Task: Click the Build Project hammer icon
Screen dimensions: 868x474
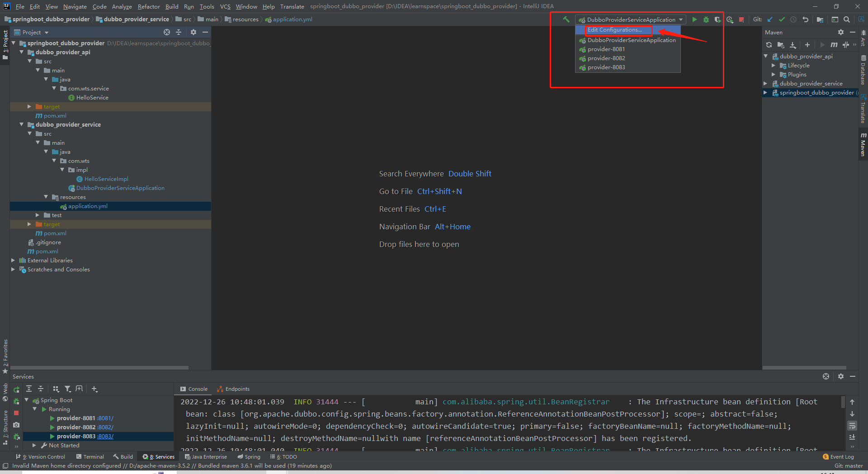Action: coord(566,19)
